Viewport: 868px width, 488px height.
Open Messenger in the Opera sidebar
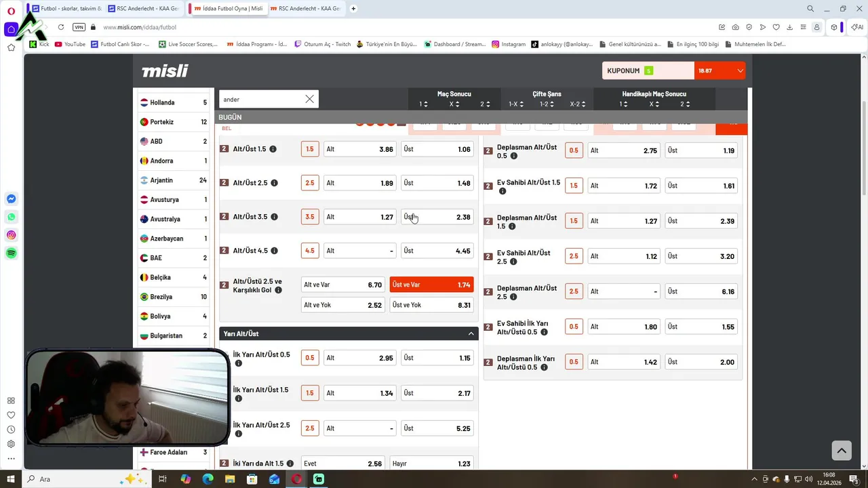click(11, 199)
